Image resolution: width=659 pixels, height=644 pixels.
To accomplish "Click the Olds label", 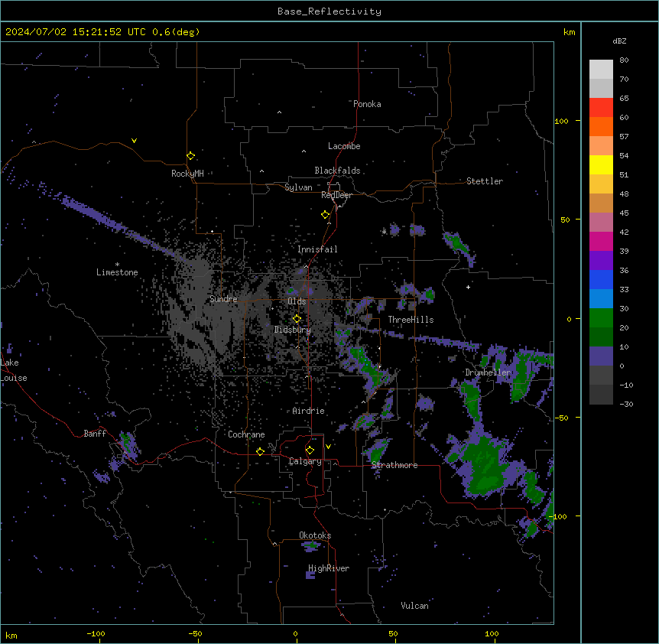I will pyautogui.click(x=297, y=301).
